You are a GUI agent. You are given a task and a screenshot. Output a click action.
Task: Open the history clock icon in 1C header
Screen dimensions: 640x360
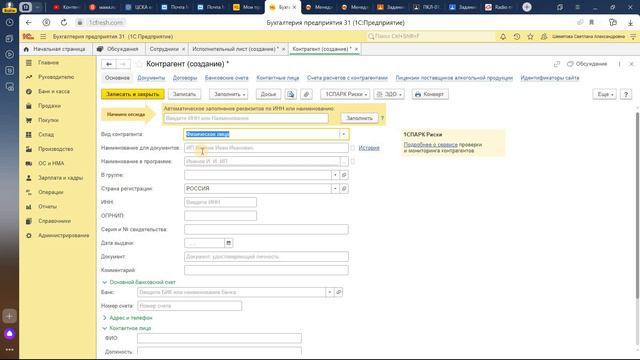pos(517,36)
